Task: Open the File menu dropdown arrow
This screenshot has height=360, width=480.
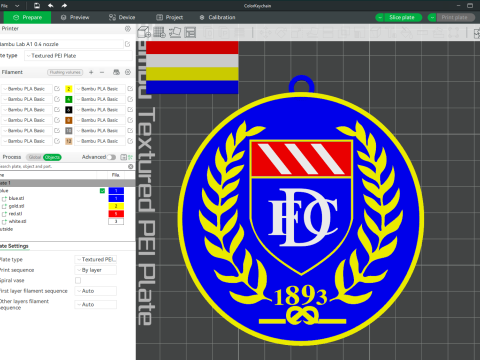Action: pyautogui.click(x=17, y=6)
